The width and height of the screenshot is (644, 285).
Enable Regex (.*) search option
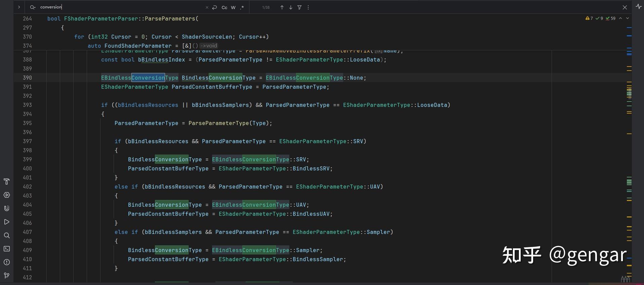pos(242,7)
